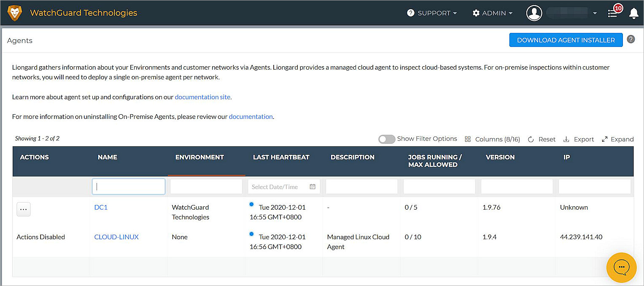Reset the table view
644x286 pixels.
542,139
